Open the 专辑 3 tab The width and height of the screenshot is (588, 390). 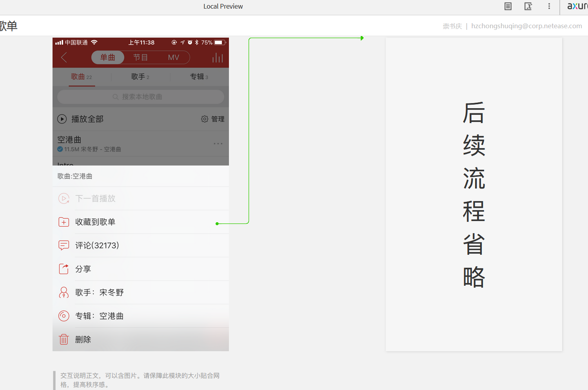click(199, 77)
